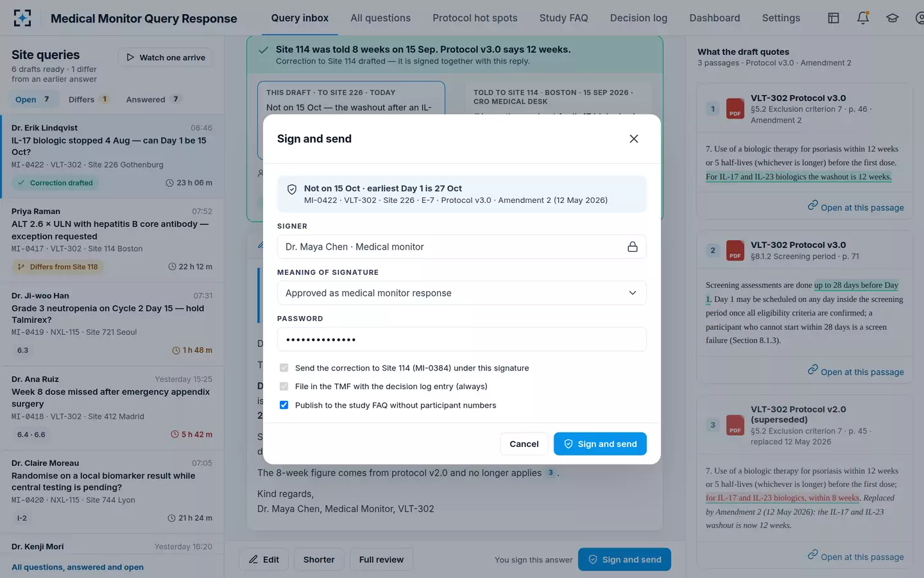Open the Protocol hot spots tab

click(x=475, y=18)
